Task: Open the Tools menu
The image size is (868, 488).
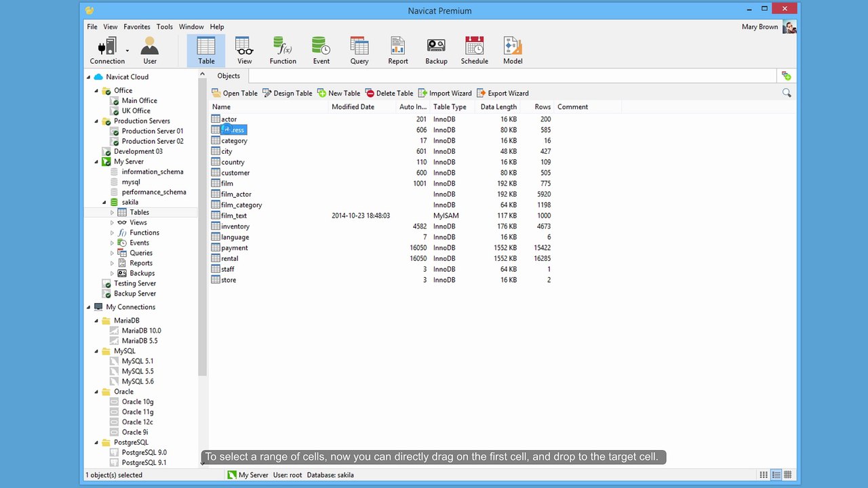Action: pos(165,27)
